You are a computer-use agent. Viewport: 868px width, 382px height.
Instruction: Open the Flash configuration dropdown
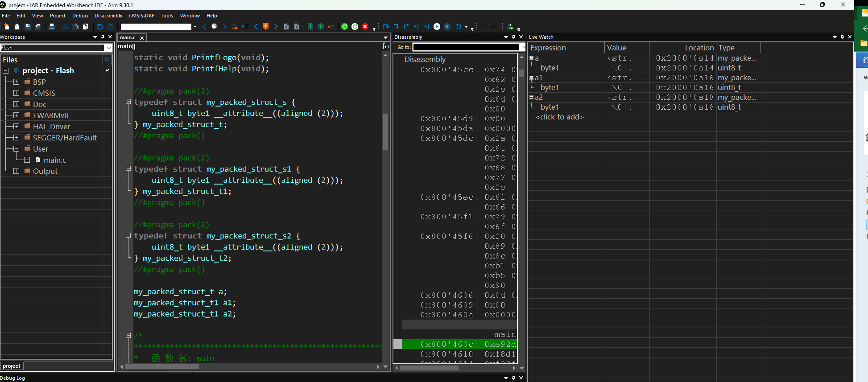(108, 48)
